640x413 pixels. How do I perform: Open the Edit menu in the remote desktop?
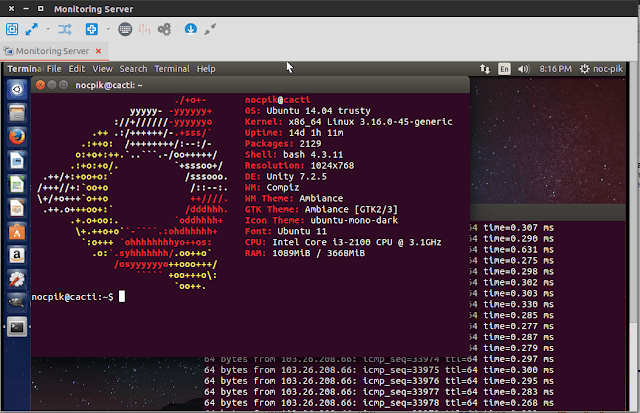click(x=77, y=69)
